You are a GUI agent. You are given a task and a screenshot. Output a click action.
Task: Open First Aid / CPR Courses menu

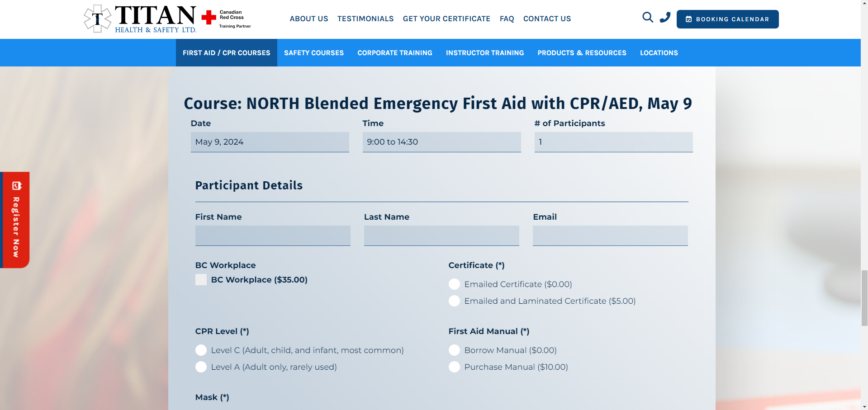tap(226, 53)
